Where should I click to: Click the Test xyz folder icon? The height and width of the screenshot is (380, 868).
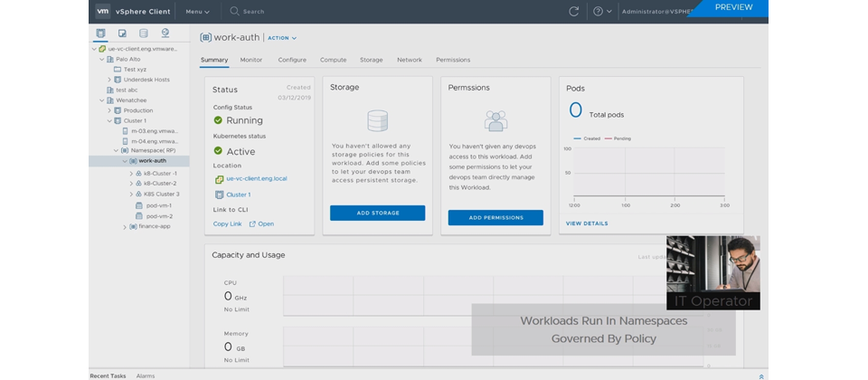pos(118,70)
